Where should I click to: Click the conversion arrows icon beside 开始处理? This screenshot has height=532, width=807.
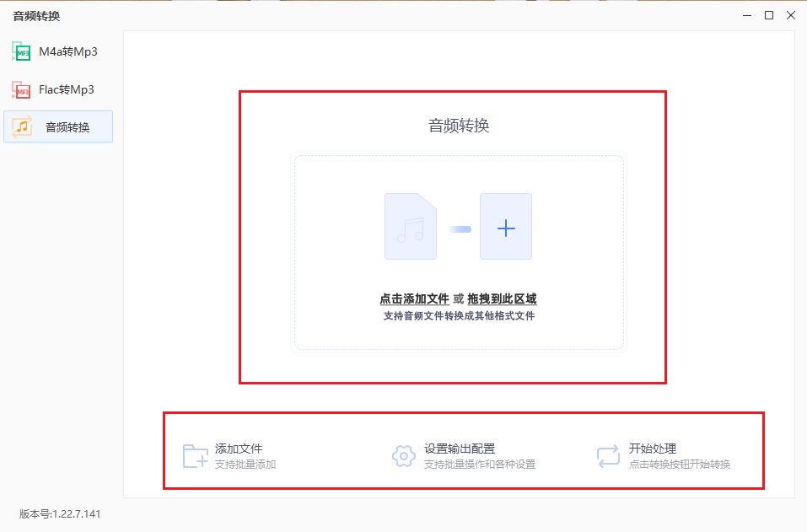pyautogui.click(x=608, y=456)
